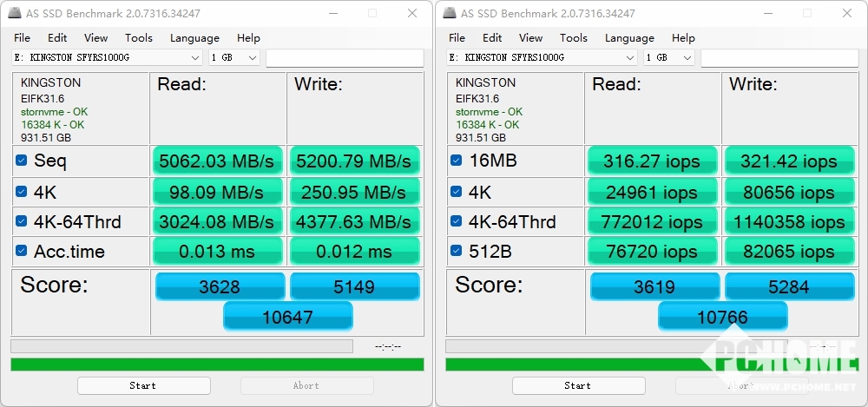Click total score 10766
This screenshot has width=868, height=407.
tap(723, 317)
